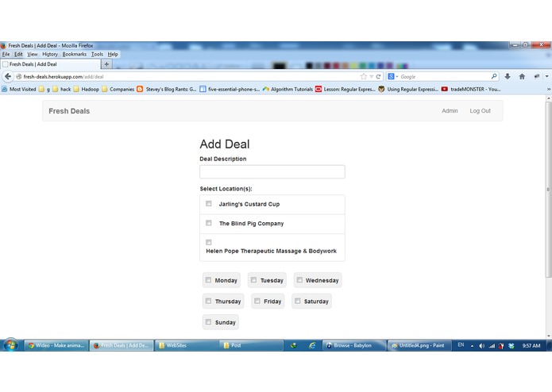Tick the Tuesday checkbox

253,280
